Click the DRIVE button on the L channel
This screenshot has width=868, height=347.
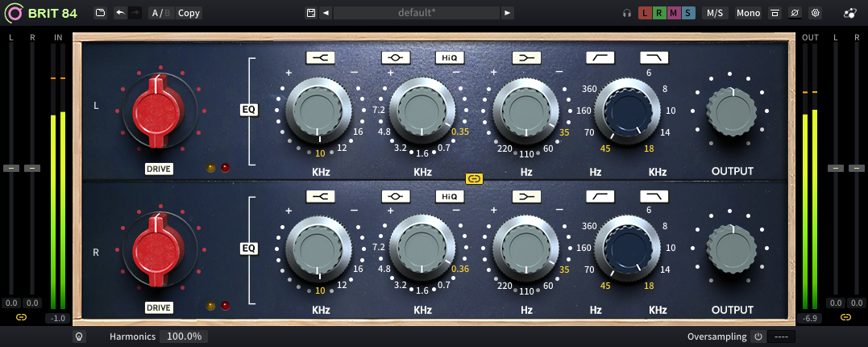tap(159, 169)
